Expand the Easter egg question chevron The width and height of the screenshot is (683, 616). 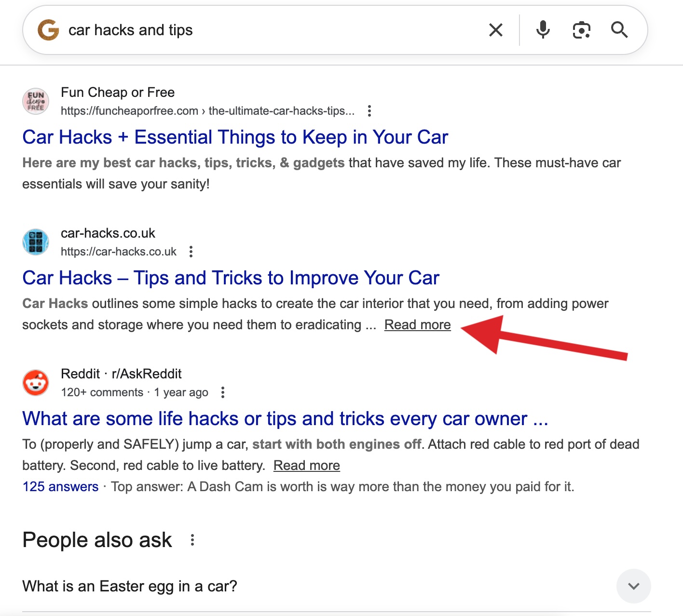coord(633,586)
